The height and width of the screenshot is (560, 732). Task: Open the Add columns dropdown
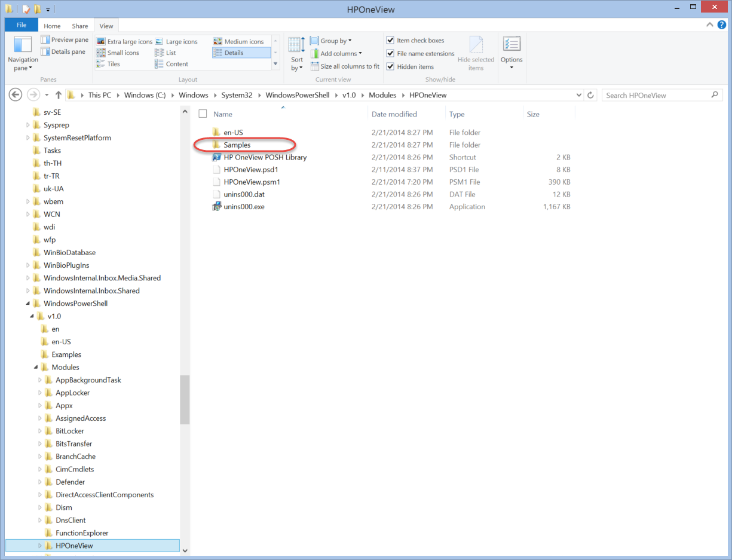coord(336,53)
